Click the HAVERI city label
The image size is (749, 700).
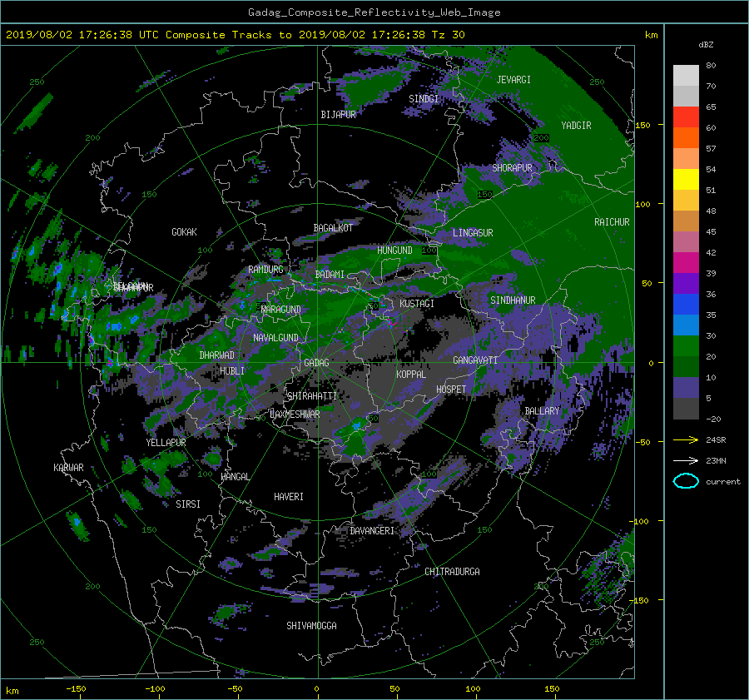[x=289, y=497]
